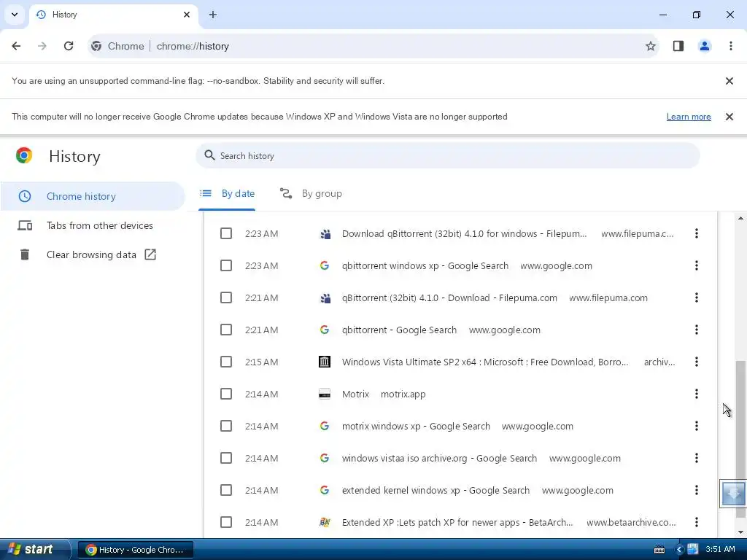Viewport: 747px width, 560px height.
Task: Select the History - Google Chrome taskbar button
Action: tap(136, 550)
